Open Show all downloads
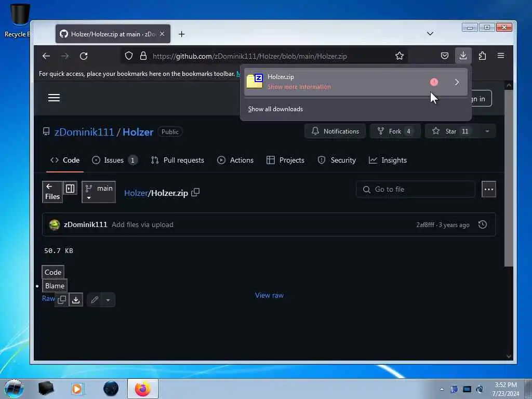Screen dimensions: 532x399 [275, 109]
